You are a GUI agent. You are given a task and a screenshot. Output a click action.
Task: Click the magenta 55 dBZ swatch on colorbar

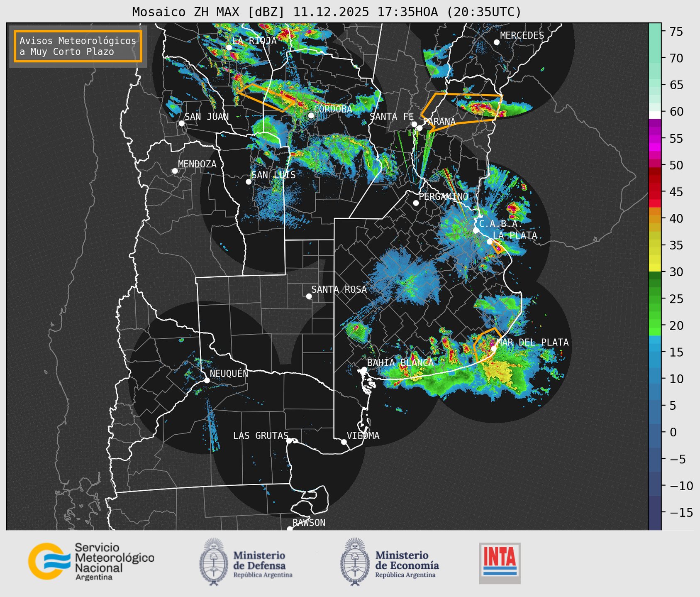click(655, 139)
